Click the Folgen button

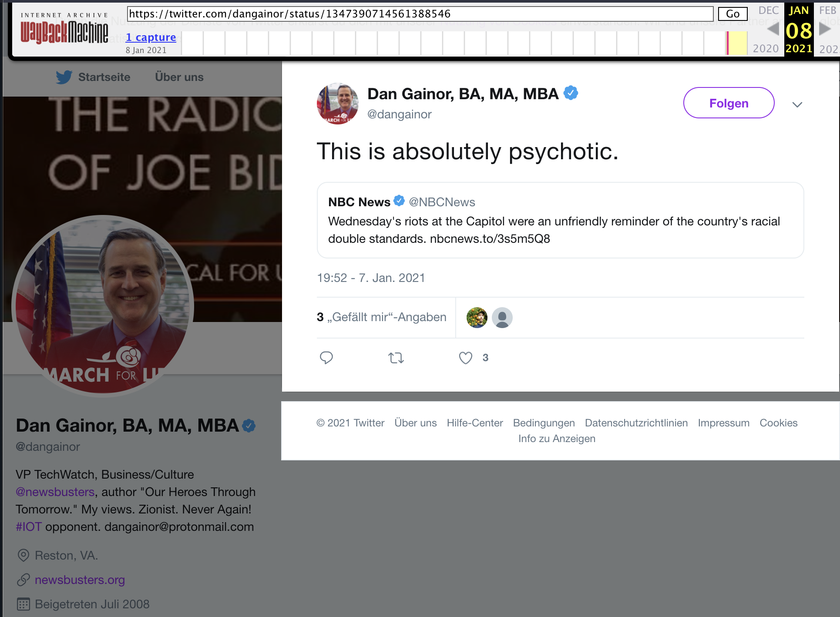tap(729, 103)
